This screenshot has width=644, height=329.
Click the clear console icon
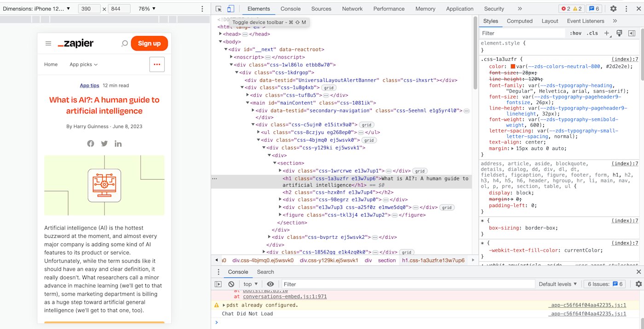pyautogui.click(x=231, y=284)
